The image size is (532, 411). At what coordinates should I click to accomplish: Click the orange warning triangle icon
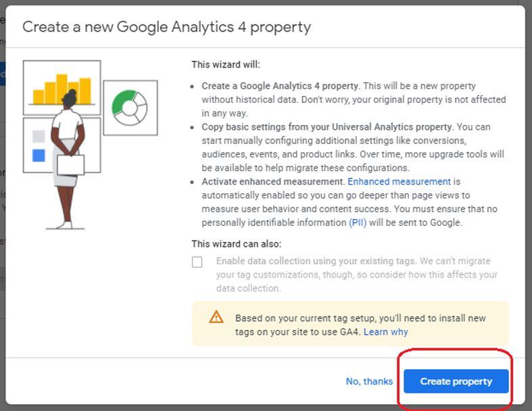click(216, 317)
